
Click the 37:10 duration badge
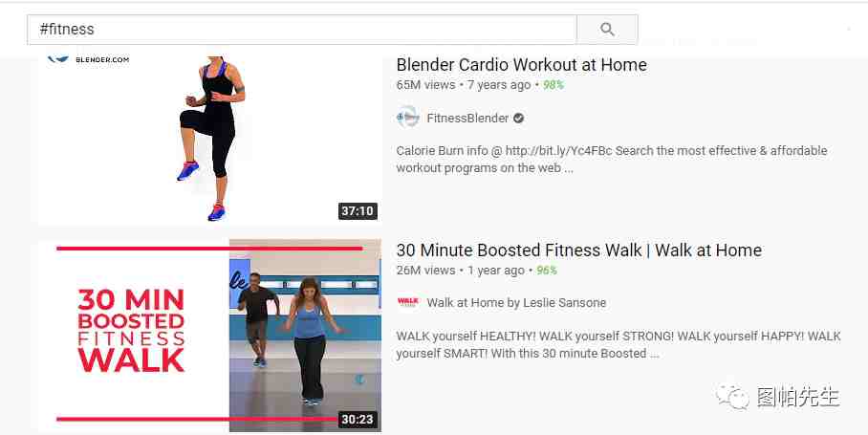[358, 211]
